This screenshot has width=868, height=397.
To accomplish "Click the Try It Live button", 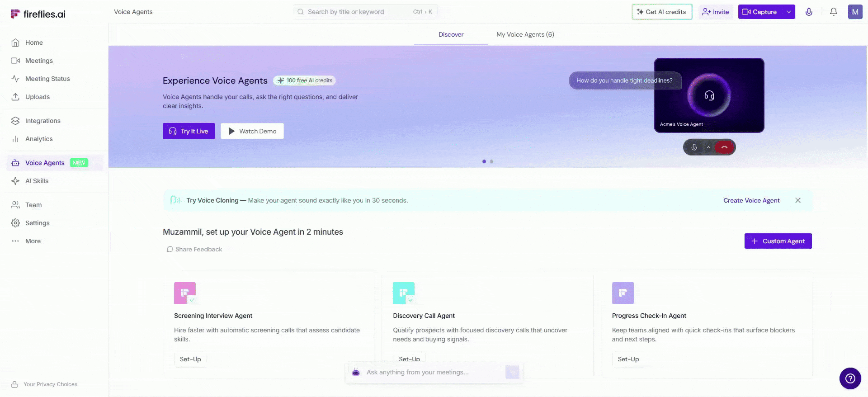I will point(189,131).
